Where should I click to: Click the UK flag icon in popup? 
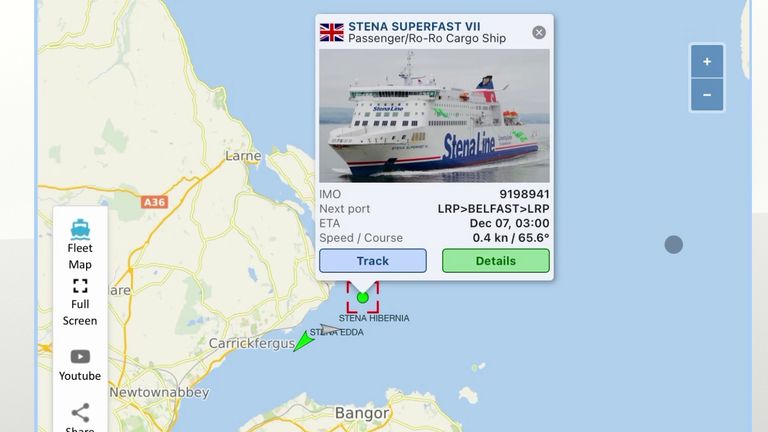point(332,32)
